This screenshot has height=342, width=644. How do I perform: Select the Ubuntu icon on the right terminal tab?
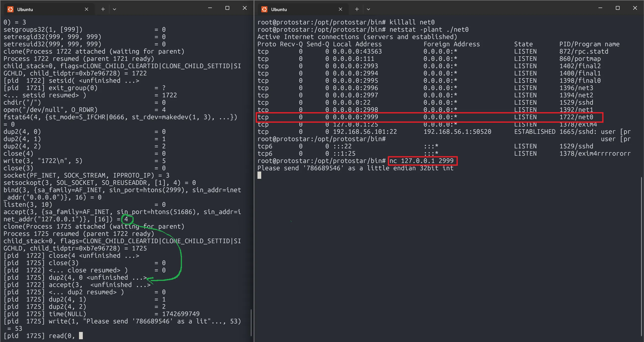265,9
